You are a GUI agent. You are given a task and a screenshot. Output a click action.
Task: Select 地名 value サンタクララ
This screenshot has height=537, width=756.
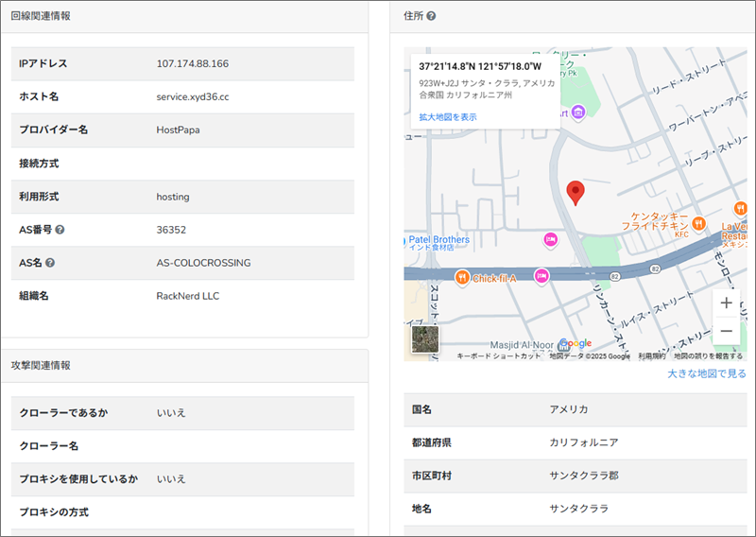coord(579,509)
